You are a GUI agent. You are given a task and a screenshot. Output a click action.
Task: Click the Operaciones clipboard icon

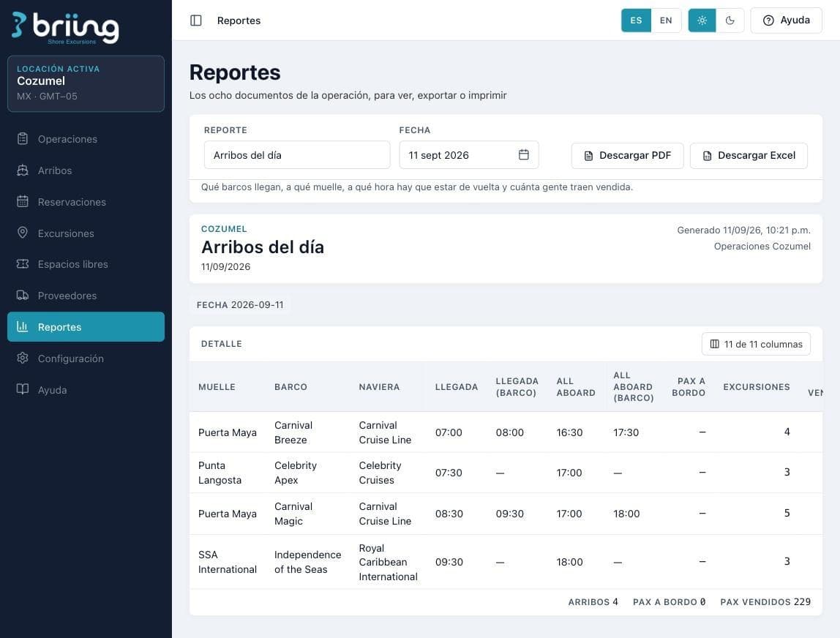(23, 139)
